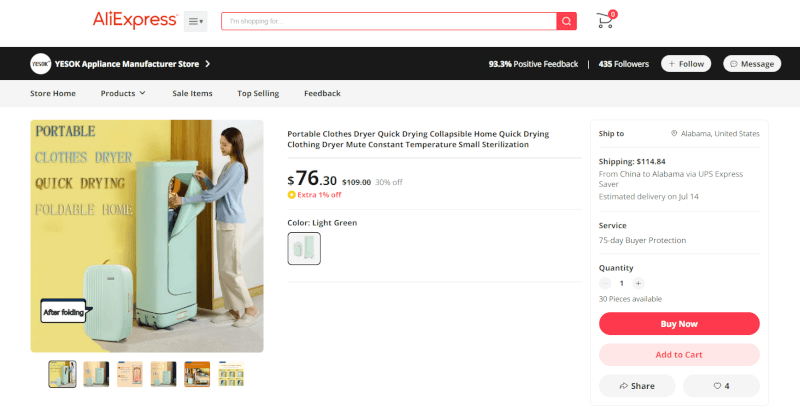Expand store details chevron beside store name
Screen dimensions: 800x412
[208, 64]
